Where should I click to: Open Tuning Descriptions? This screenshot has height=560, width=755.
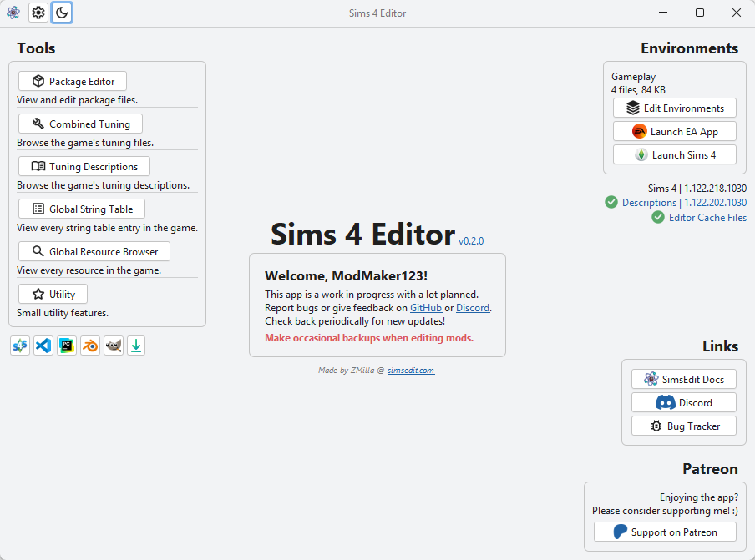point(84,166)
